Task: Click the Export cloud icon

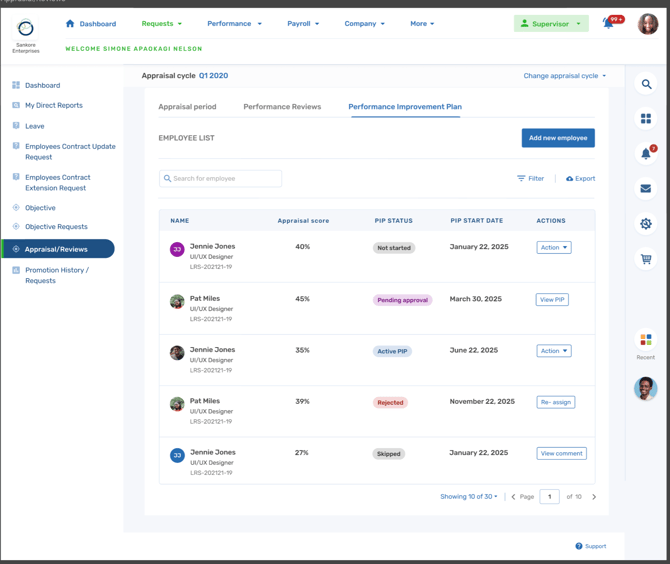Action: point(570,179)
